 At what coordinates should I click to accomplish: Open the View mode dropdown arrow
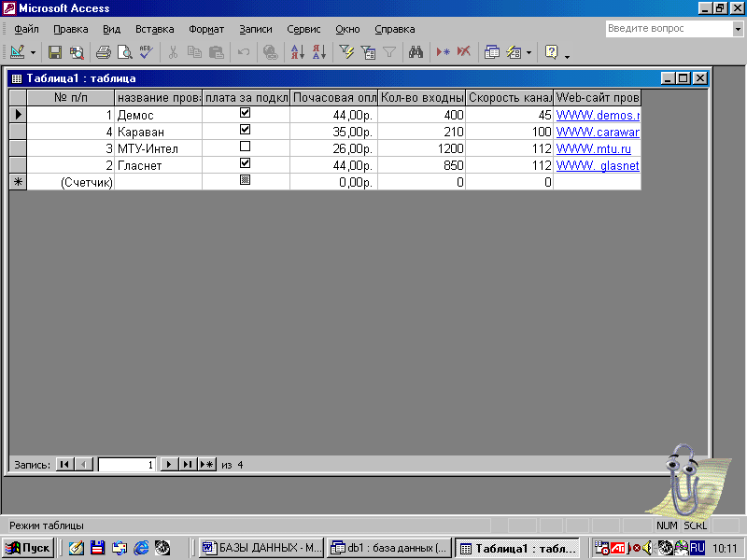pyautogui.click(x=33, y=52)
